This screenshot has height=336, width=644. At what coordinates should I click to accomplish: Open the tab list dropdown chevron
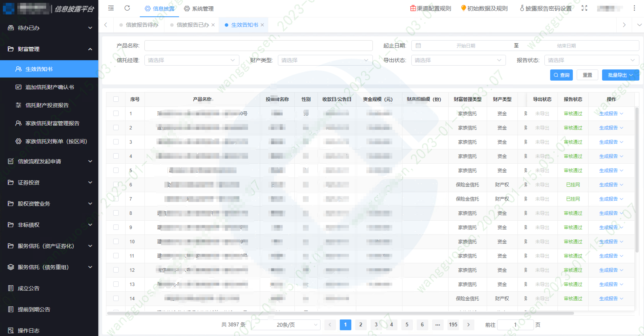point(639,25)
